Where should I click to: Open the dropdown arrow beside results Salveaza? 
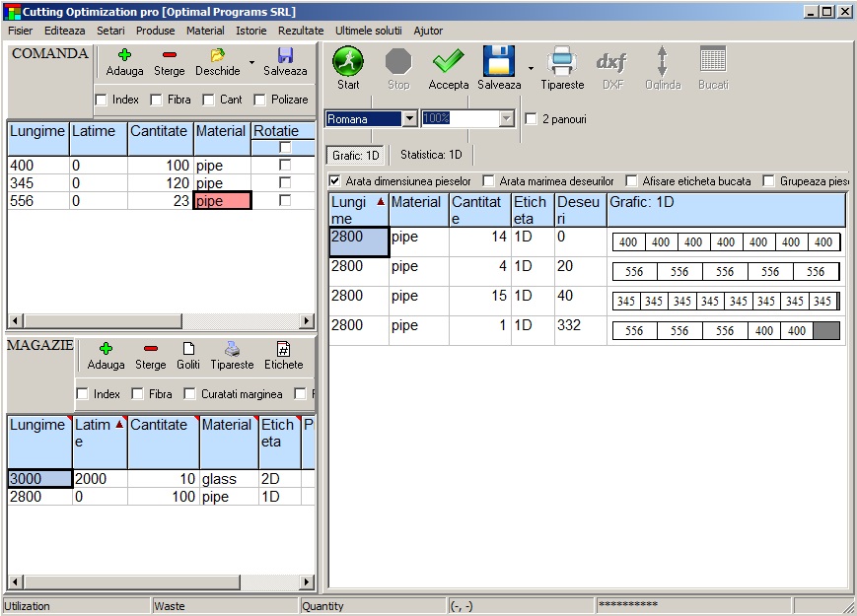(x=532, y=68)
